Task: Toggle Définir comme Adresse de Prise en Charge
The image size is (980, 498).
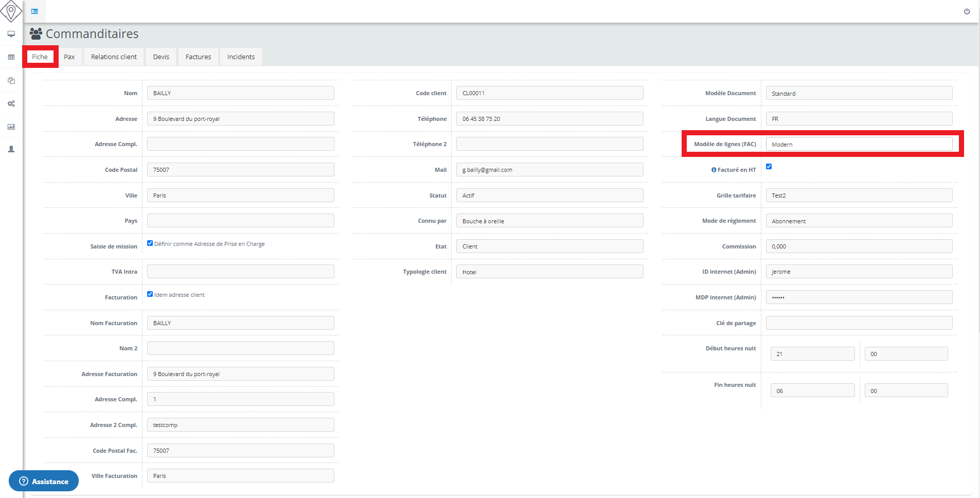Action: coord(150,243)
